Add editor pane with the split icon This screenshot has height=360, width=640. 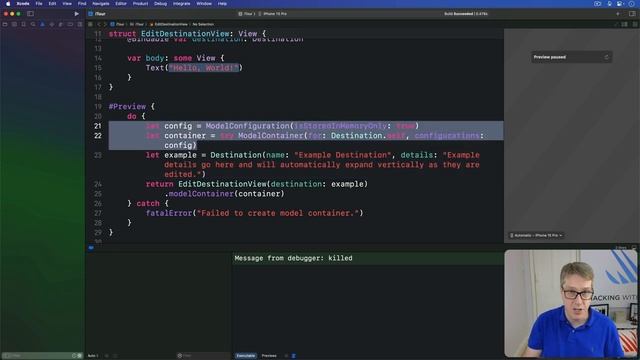coord(635,24)
